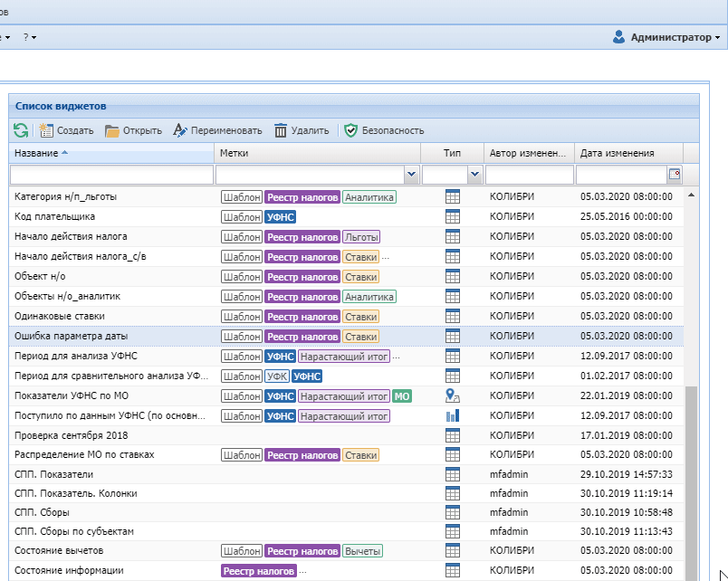Image resolution: width=728 pixels, height=581 pixels.
Task: Click mfadmin author in СПП. Показатели row
Action: pyautogui.click(x=509, y=474)
